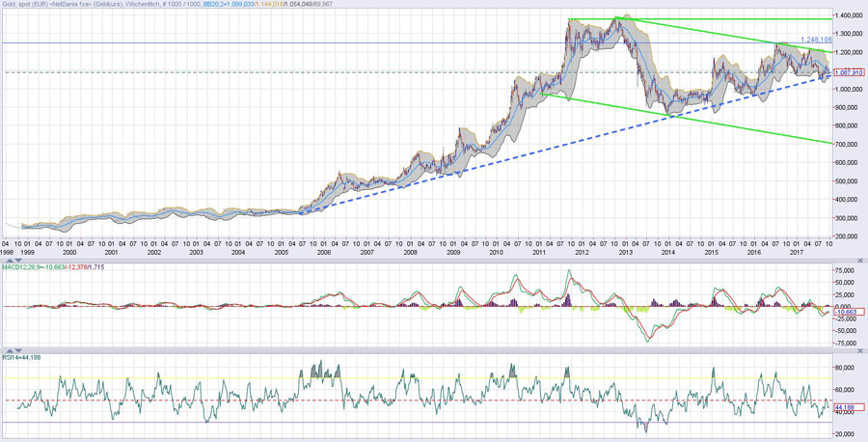Click the red dashed RSI midline
The image size is (868, 442).
point(289,400)
